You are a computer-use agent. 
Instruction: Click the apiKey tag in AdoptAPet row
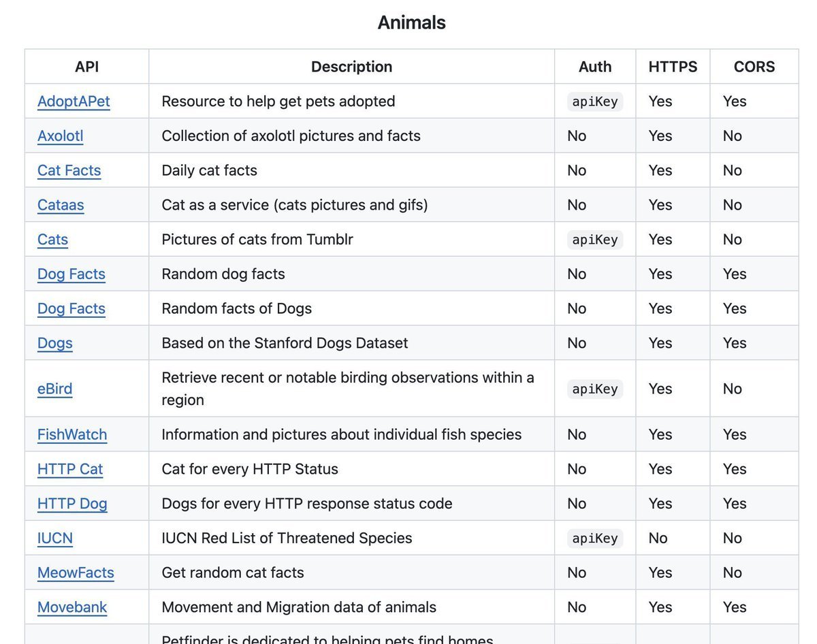tap(595, 101)
